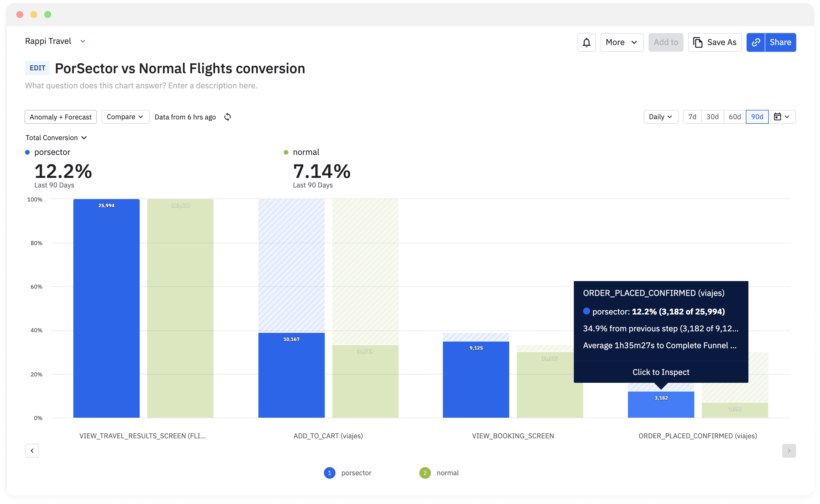Open the More menu
This screenshot has height=504, width=820.
point(622,42)
